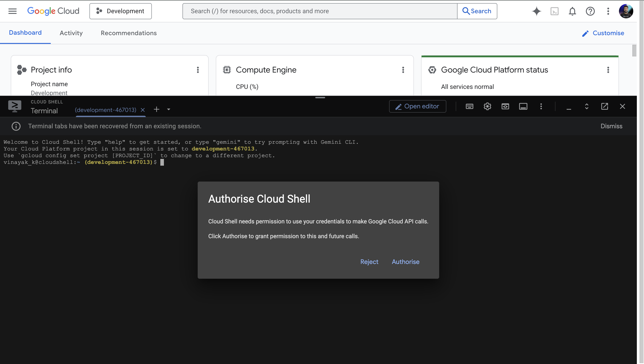Click the 'Project name' label
644x364 pixels.
49,84
